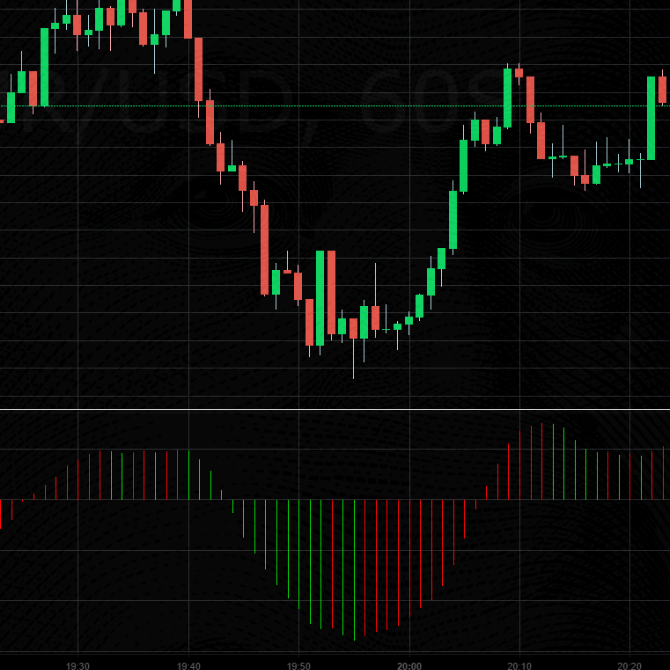
Task: Click the 19:30 time axis label
Action: coord(78,664)
